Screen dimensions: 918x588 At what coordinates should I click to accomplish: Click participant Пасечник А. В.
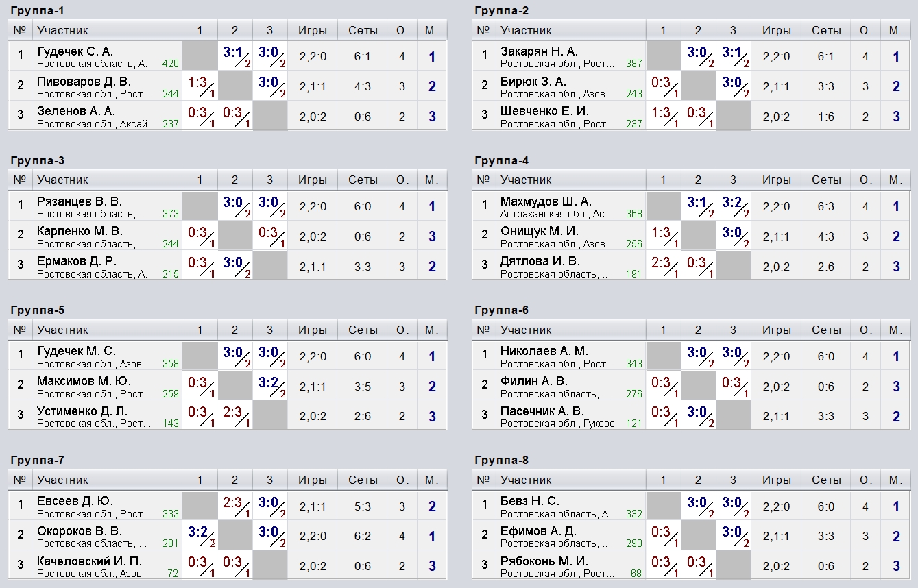pos(542,411)
